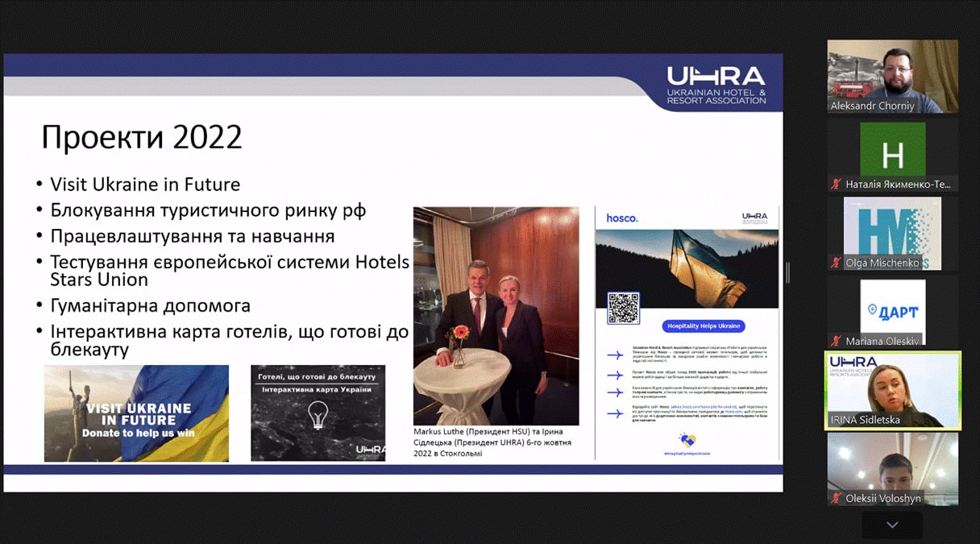Click the Visit Ukraine in Future banner image

click(x=136, y=413)
